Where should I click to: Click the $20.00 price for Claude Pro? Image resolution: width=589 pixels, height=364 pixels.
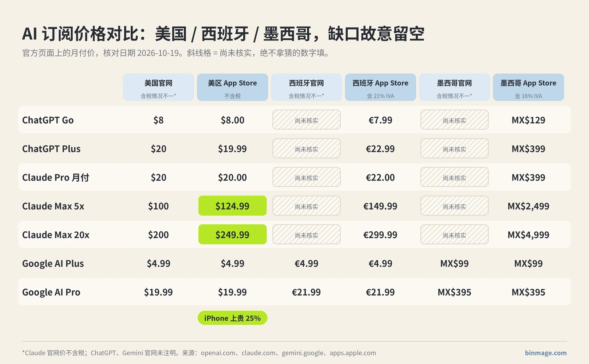(x=232, y=178)
